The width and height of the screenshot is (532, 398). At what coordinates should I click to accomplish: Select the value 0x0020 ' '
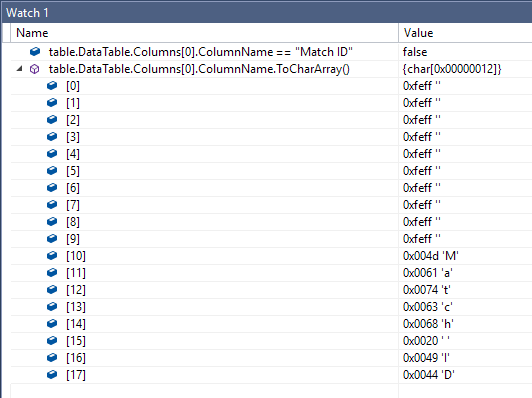point(426,341)
